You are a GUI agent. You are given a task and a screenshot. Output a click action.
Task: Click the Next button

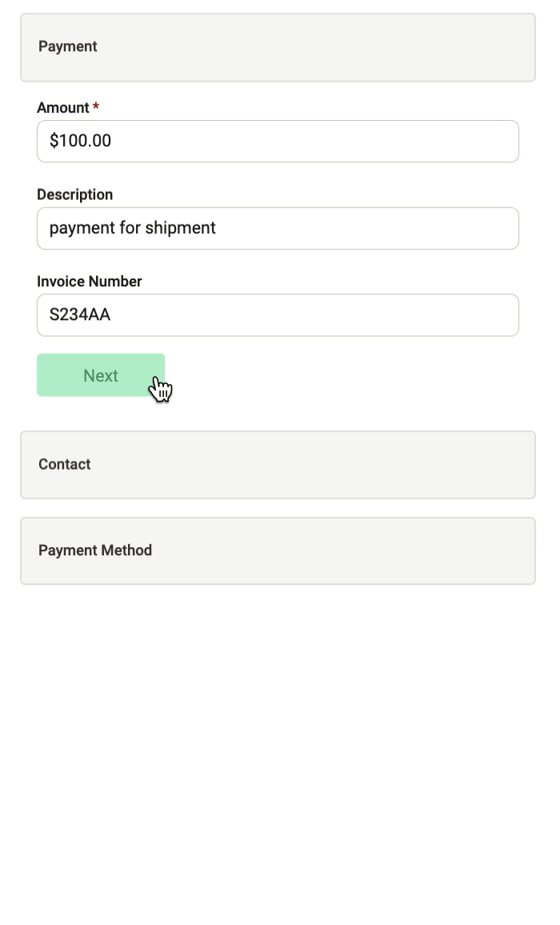(101, 375)
